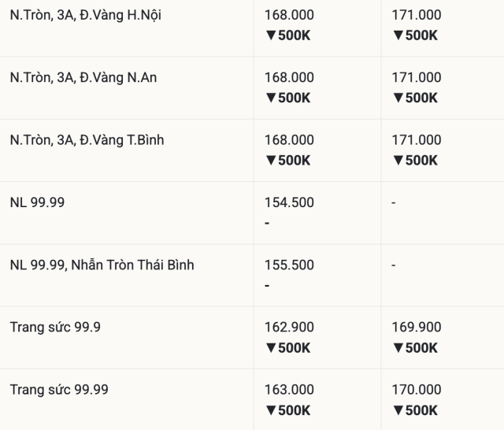Select the Trang sức 99.9 row label

55,327
